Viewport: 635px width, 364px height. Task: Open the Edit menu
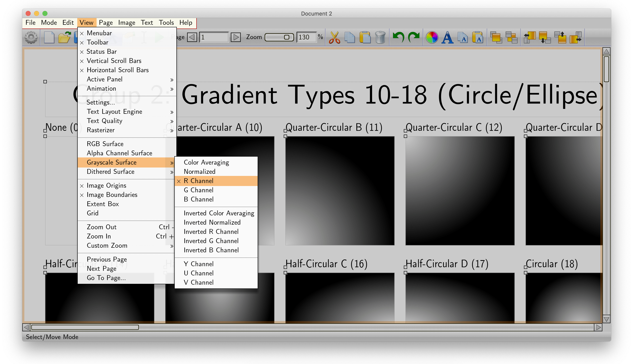(x=68, y=22)
